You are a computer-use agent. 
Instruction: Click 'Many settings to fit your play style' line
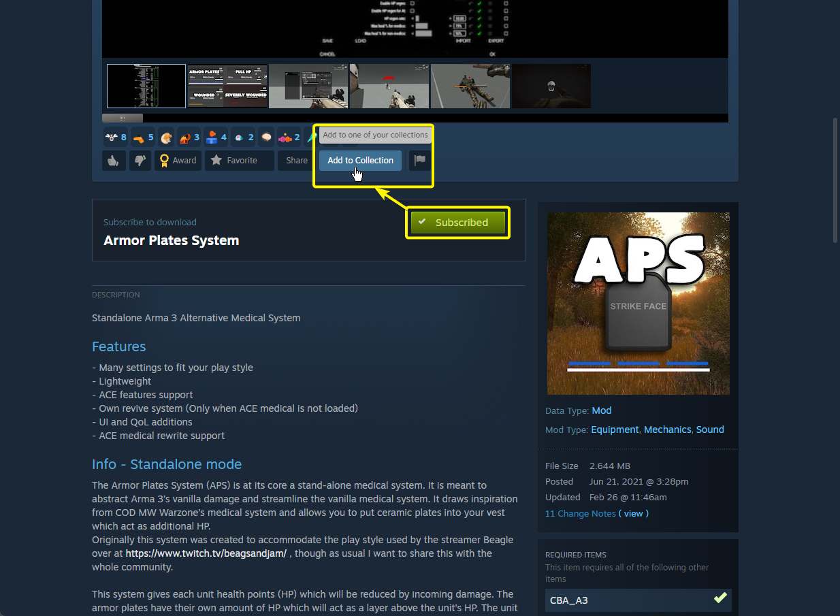[x=172, y=368]
